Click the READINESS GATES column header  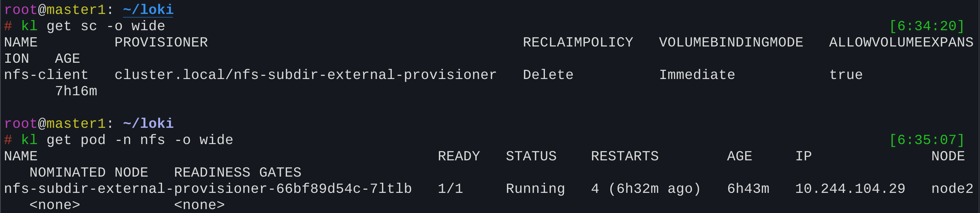pos(237,173)
